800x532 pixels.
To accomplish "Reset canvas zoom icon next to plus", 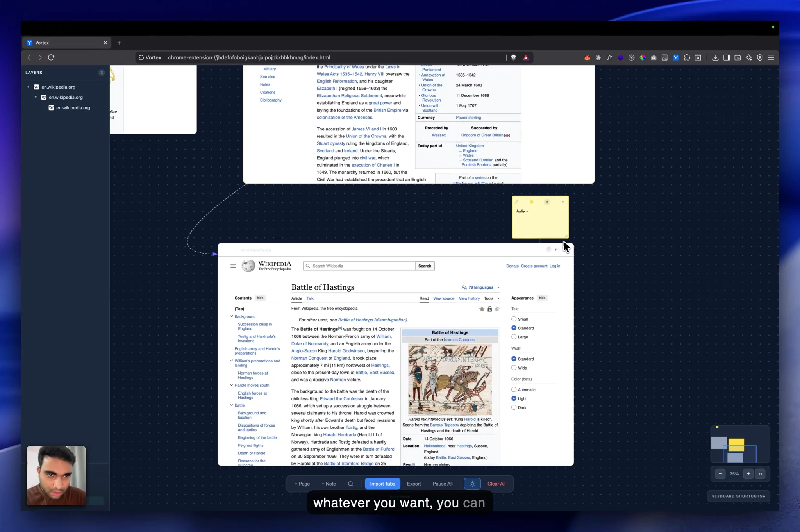I will pos(760,474).
